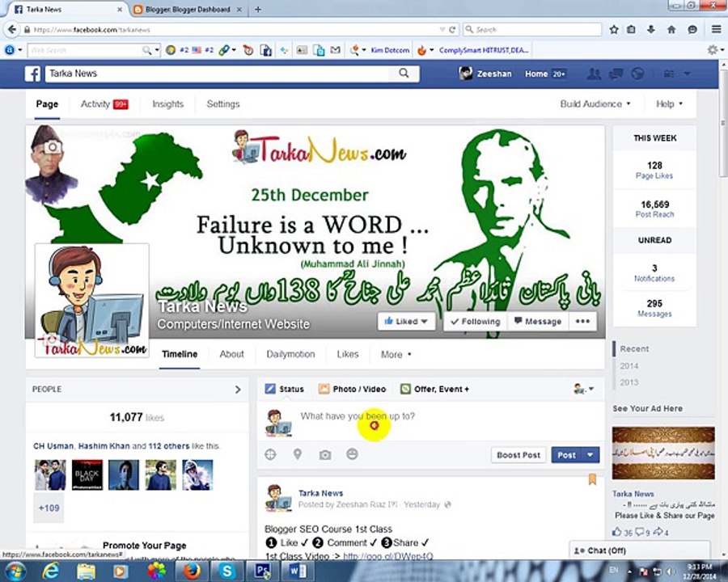Click the Firefox Search field
The image size is (728, 582).
532,30
